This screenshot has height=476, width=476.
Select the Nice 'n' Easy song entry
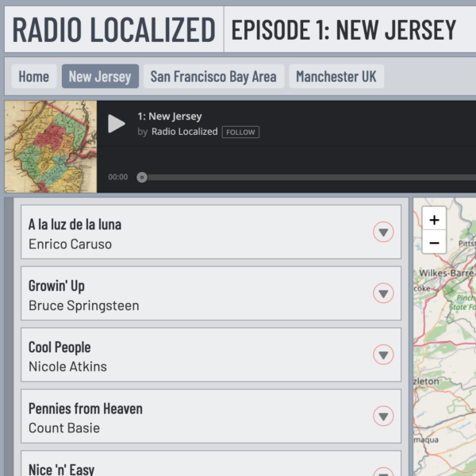[x=61, y=469]
